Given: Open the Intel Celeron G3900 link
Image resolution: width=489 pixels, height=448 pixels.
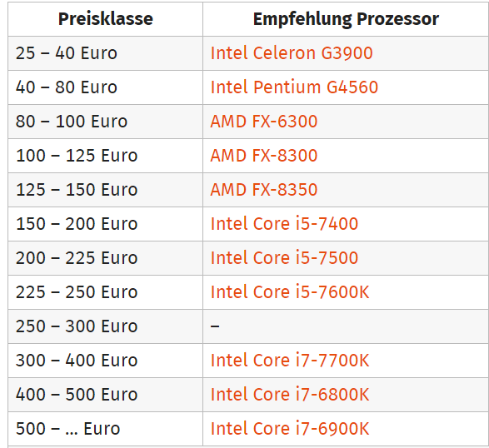Looking at the screenshot, I should pos(292,53).
